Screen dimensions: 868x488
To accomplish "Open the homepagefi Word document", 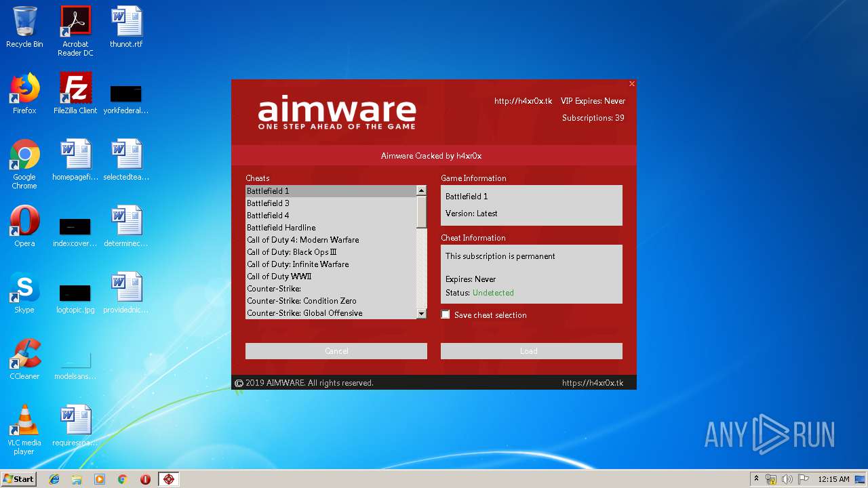I will click(x=75, y=160).
